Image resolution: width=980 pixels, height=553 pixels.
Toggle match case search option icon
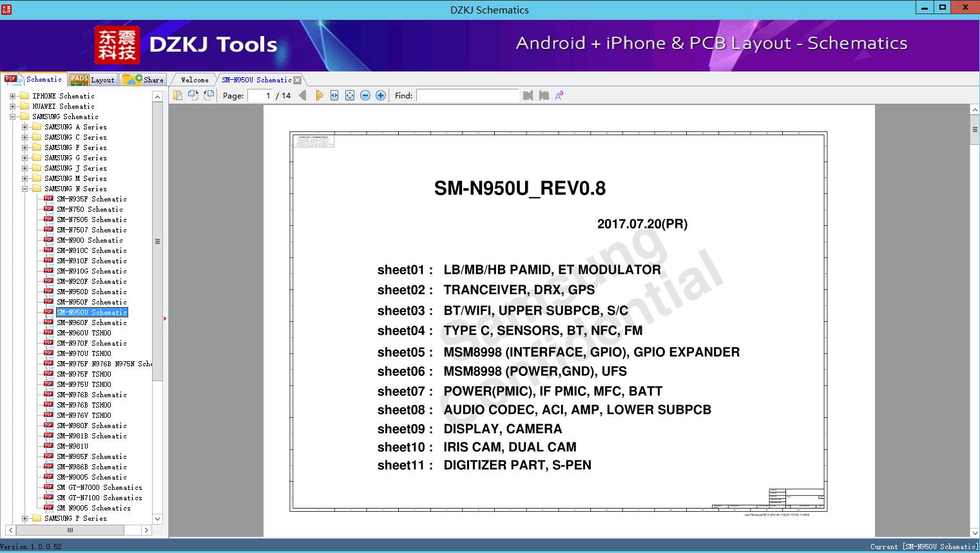559,95
